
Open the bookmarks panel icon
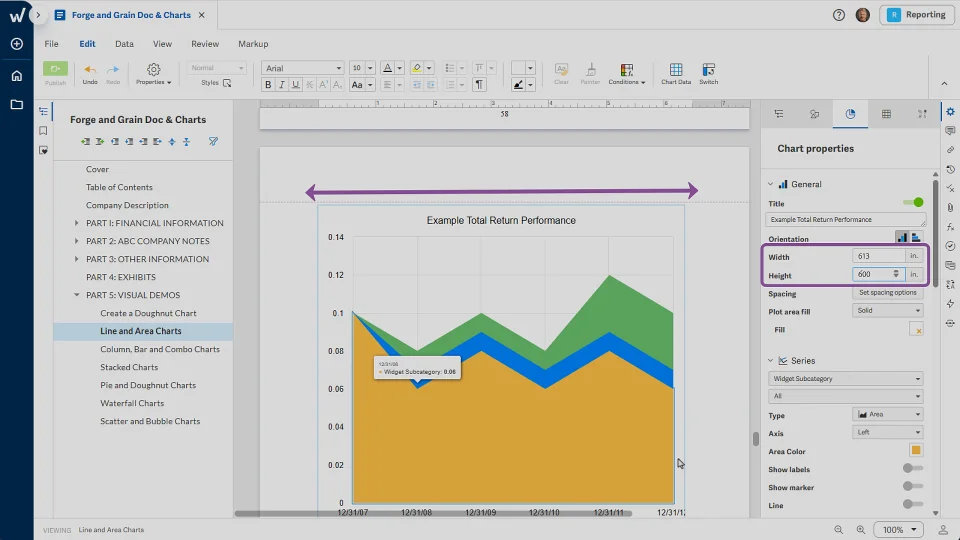(x=43, y=130)
